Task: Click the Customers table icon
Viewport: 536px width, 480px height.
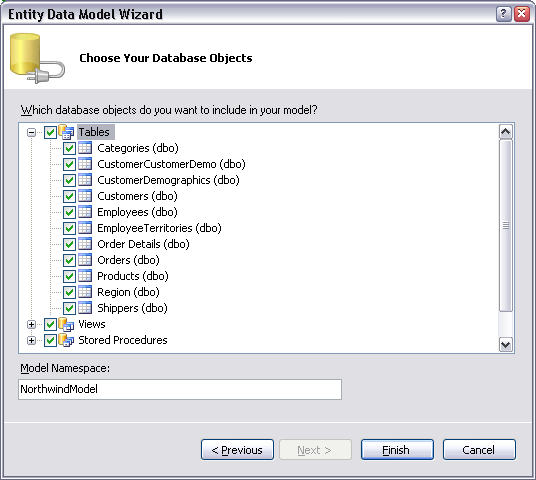Action: tap(85, 196)
